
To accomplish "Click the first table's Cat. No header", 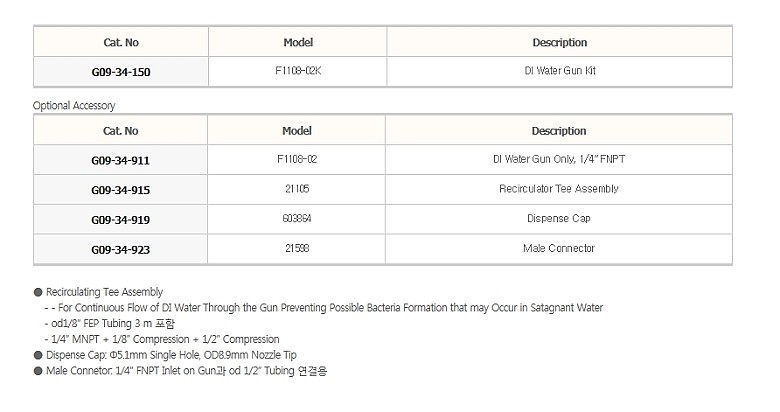I will click(x=121, y=42).
